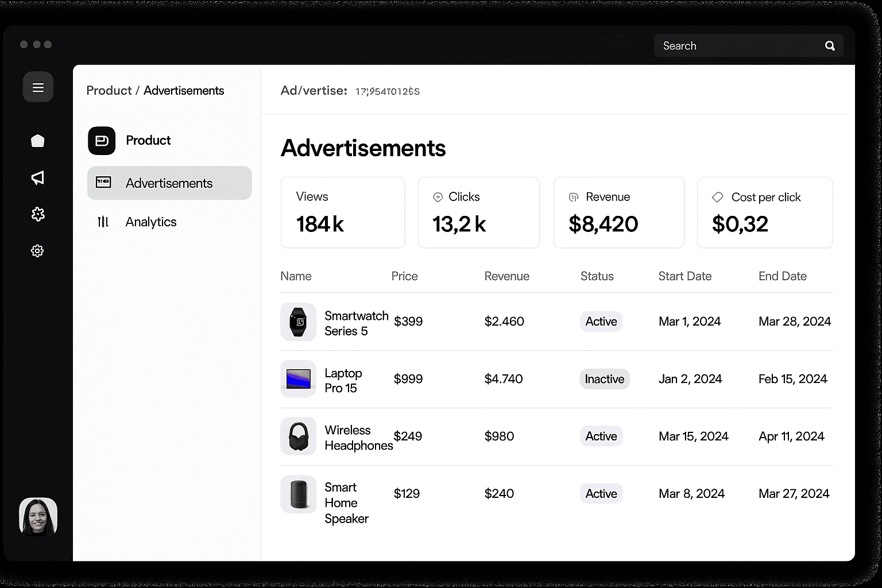
Task: Click the Active badge for Wireless Headphones
Action: [601, 436]
